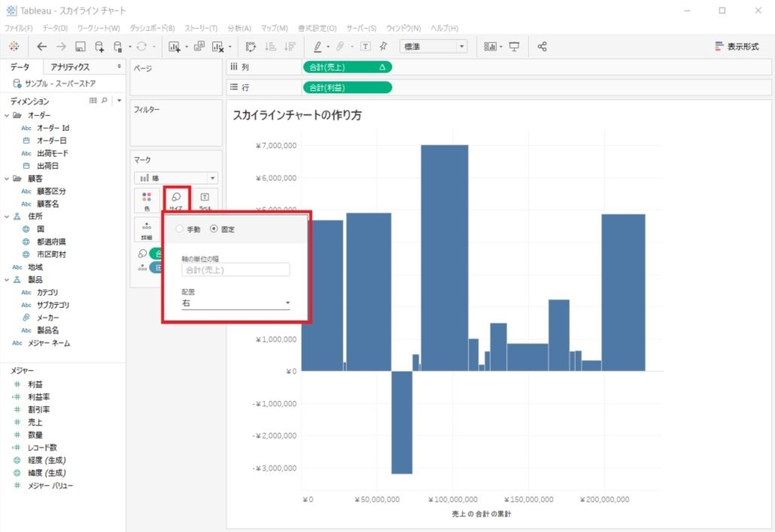Click the group members paperclip icon
775x532 pixels.
[x=340, y=46]
